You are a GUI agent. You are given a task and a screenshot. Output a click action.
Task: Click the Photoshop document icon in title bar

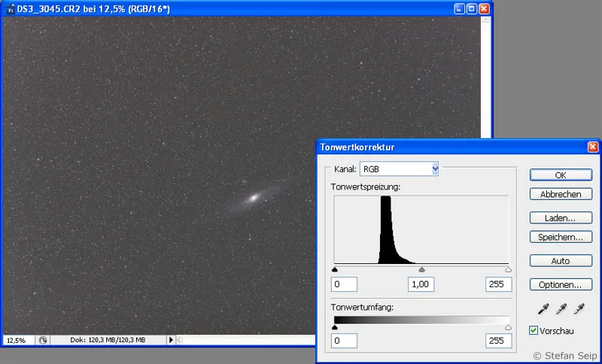coord(9,9)
